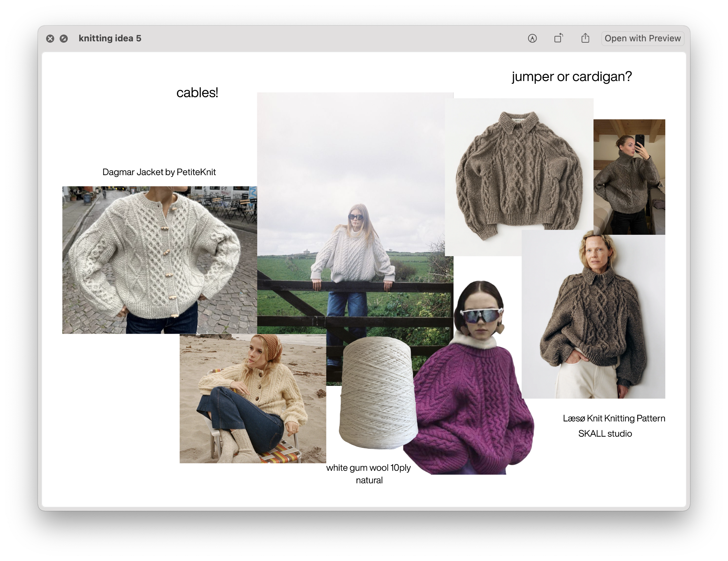728x561 pixels.
Task: Click the 'Dagmar Jacket by PetiteKnit' caption
Action: (159, 172)
